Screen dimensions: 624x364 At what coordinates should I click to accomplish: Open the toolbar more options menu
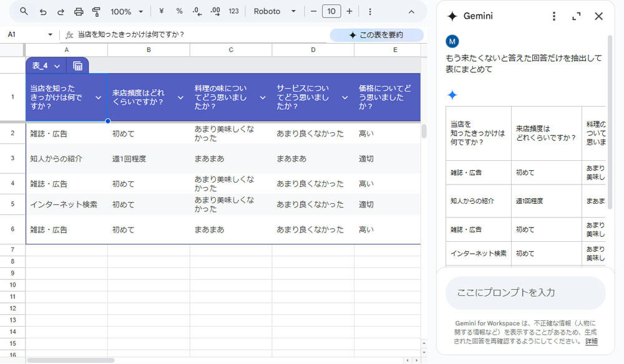pos(370,12)
